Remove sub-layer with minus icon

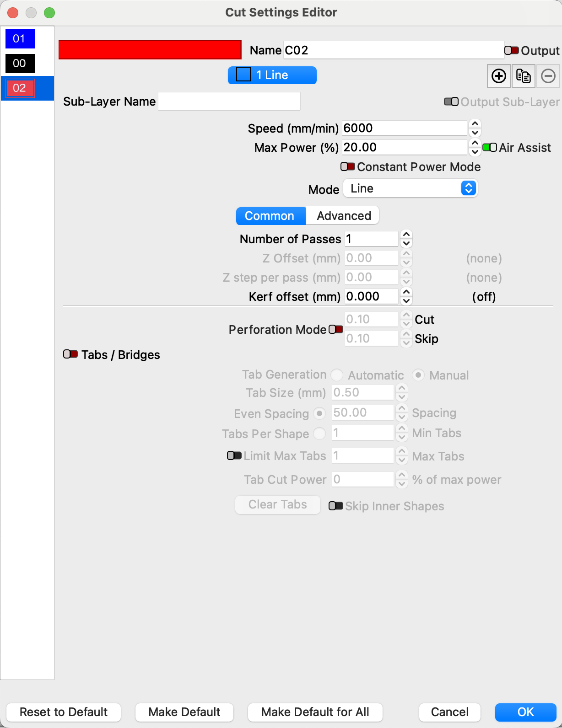tap(548, 75)
